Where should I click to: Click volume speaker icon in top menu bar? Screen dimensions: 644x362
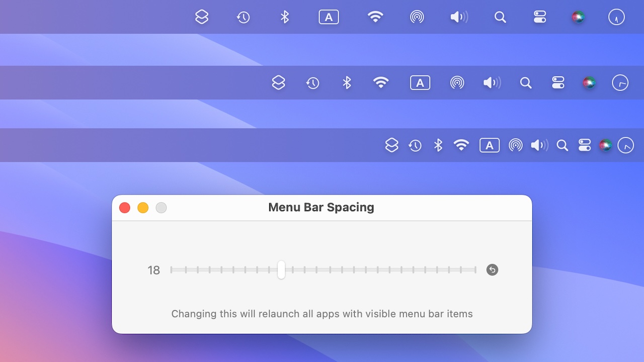(459, 17)
